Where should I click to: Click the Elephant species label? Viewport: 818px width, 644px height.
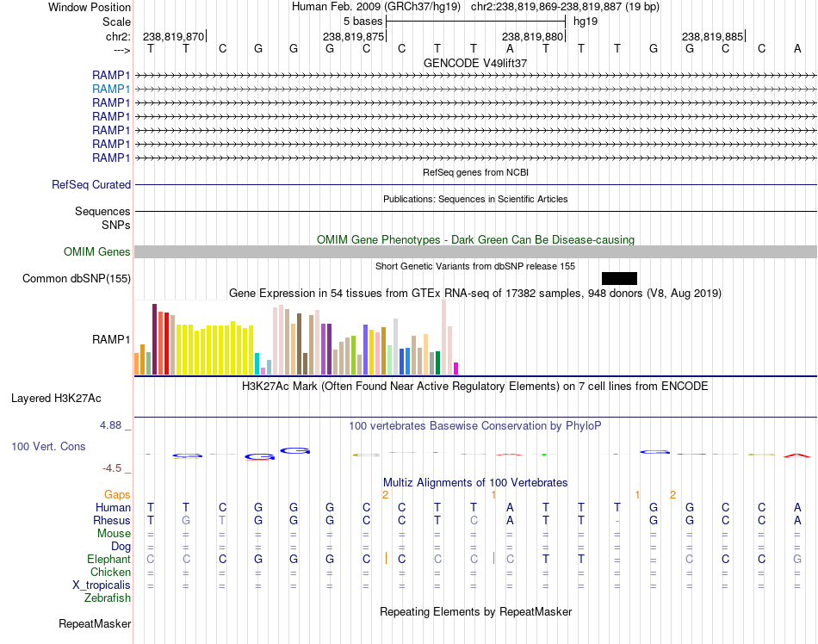pos(109,559)
